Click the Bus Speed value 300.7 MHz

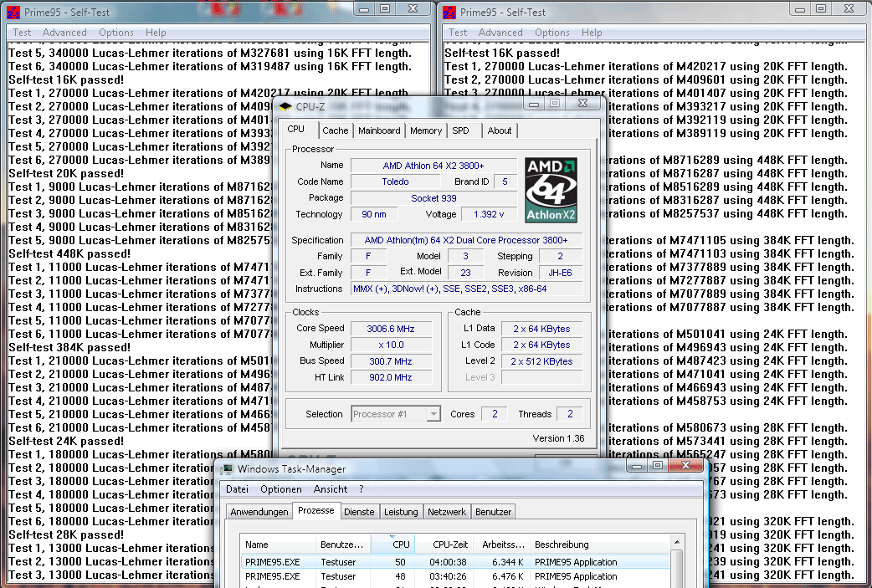[391, 362]
